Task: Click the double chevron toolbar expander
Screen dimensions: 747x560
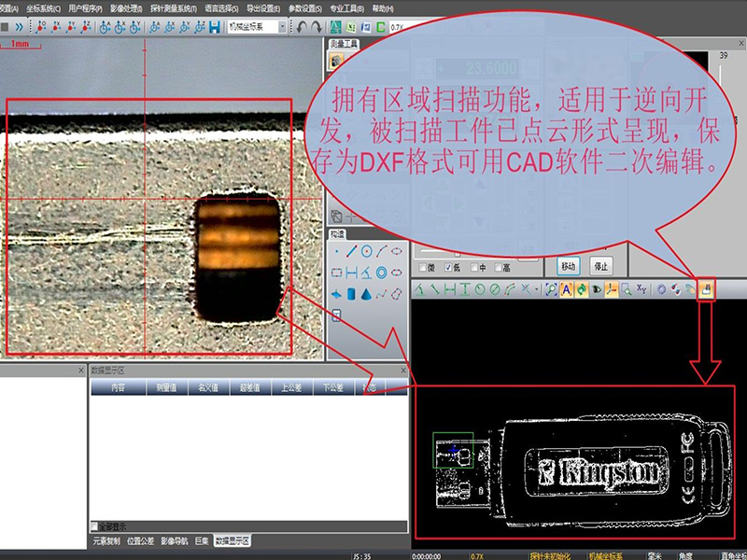Action: [x=19, y=27]
